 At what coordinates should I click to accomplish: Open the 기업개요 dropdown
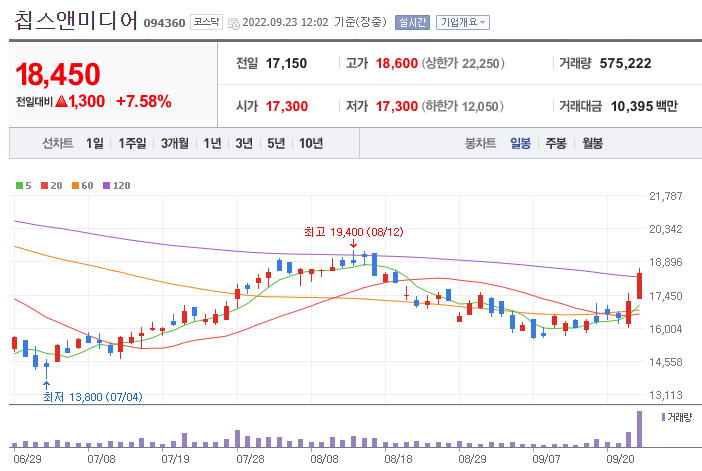click(x=462, y=22)
